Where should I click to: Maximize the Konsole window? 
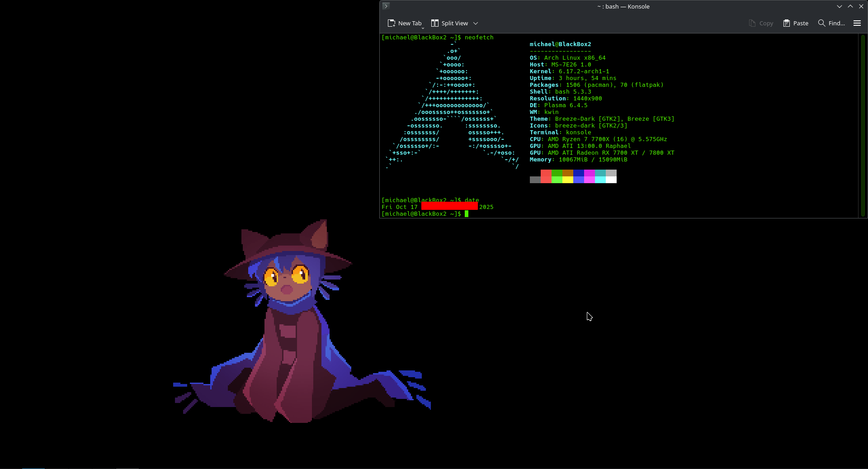(x=850, y=6)
